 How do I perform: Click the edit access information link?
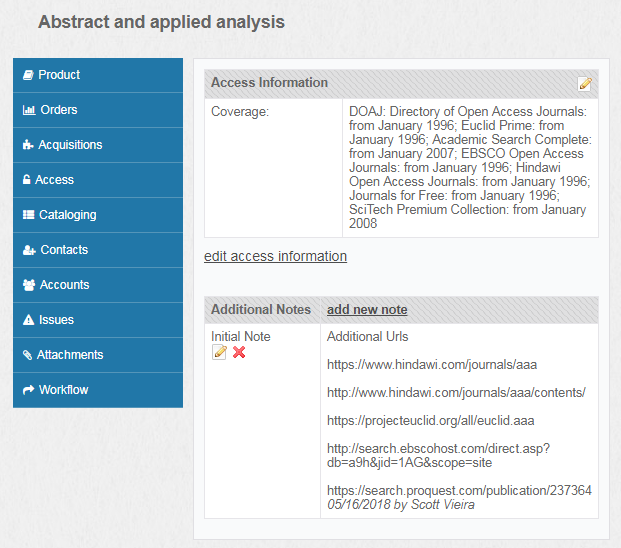pyautogui.click(x=275, y=256)
